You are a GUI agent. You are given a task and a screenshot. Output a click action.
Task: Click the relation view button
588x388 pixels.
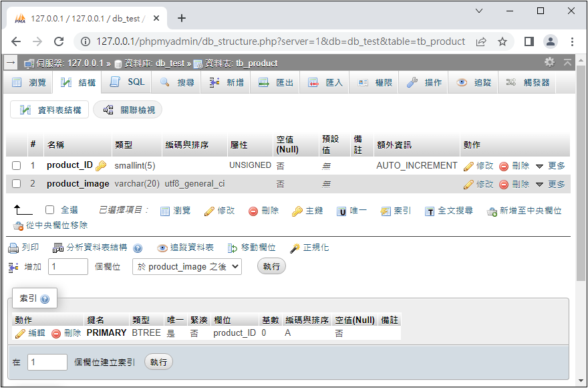(128, 110)
